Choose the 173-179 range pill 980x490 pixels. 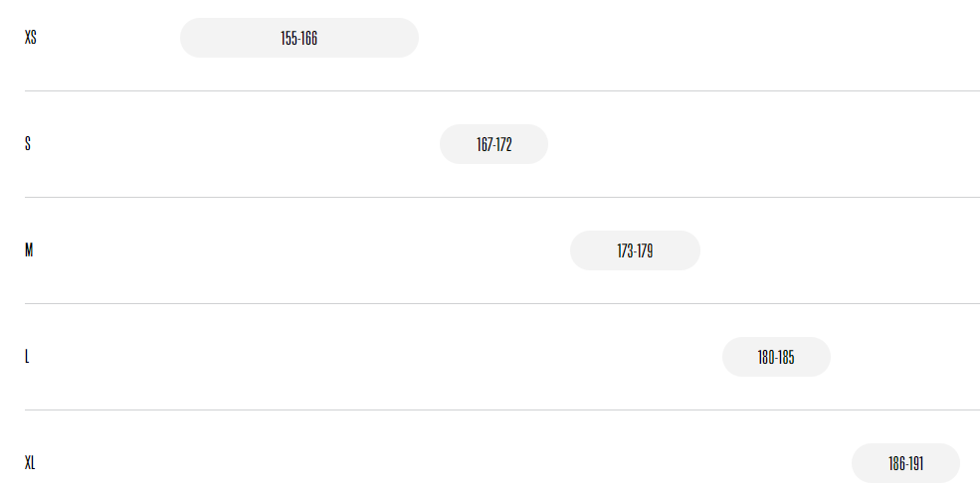click(x=635, y=250)
